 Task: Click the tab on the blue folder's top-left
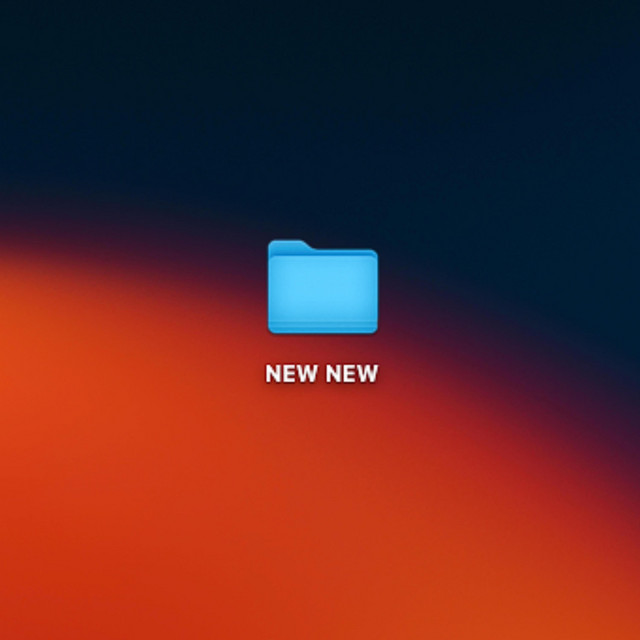[287, 247]
